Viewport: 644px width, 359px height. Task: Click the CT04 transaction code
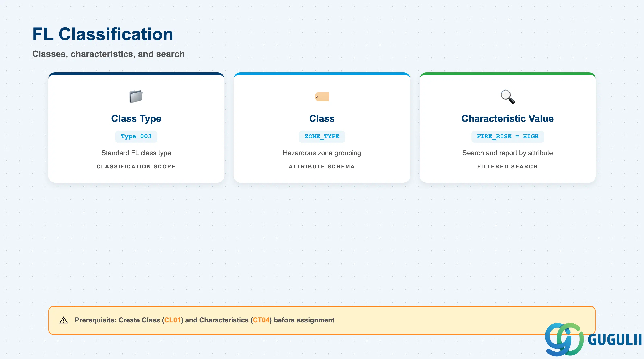point(261,320)
